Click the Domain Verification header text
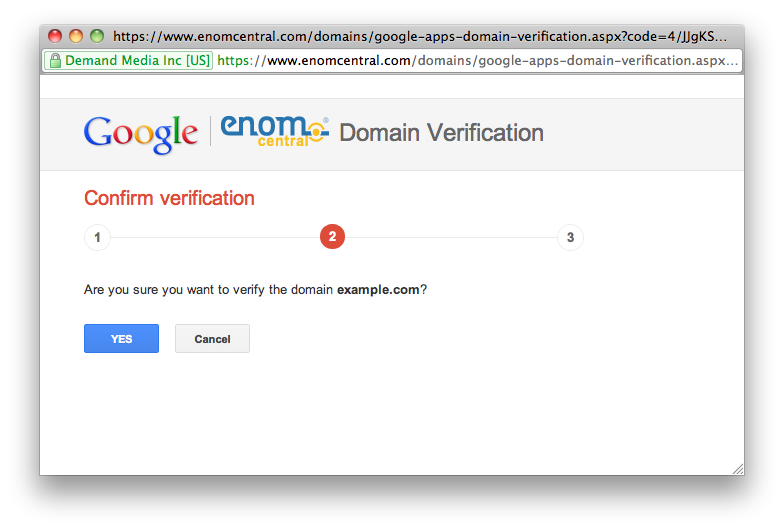 [x=441, y=133]
